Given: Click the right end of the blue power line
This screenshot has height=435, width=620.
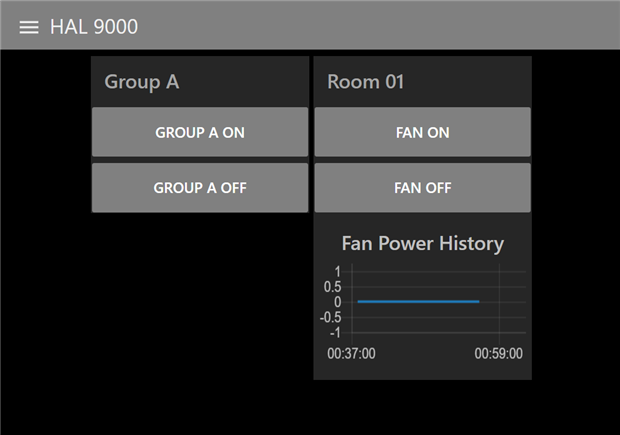Looking at the screenshot, I should click(x=478, y=301).
